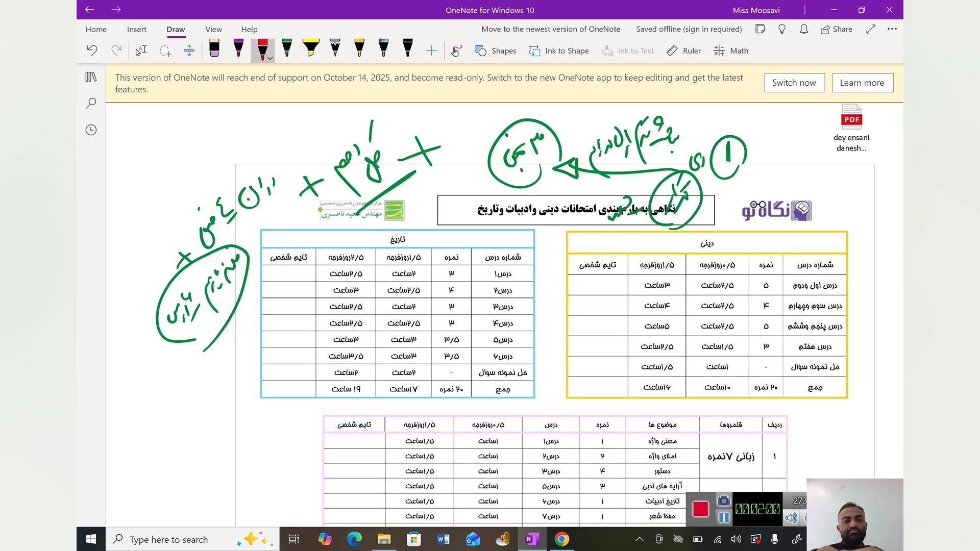980x551 pixels.
Task: Open the Shapes dropdown
Action: (495, 51)
